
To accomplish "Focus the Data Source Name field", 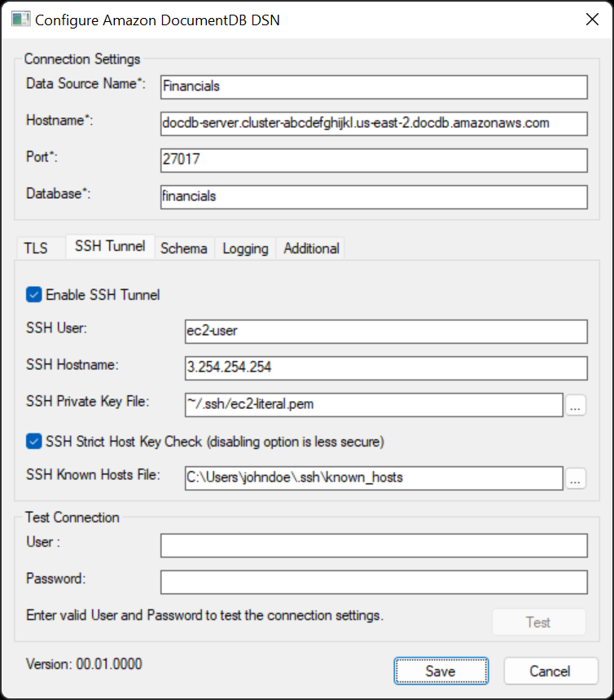I will tap(374, 87).
